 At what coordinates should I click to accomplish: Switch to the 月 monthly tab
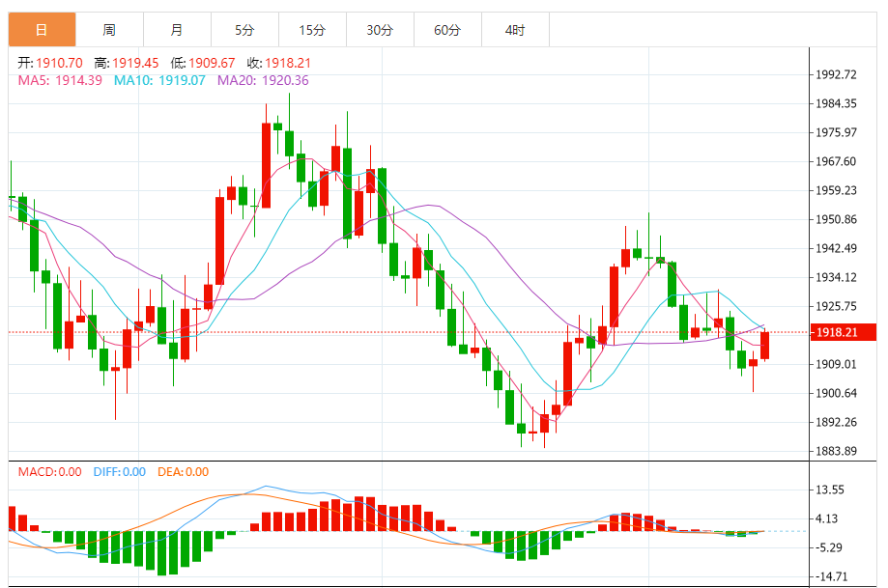click(177, 29)
